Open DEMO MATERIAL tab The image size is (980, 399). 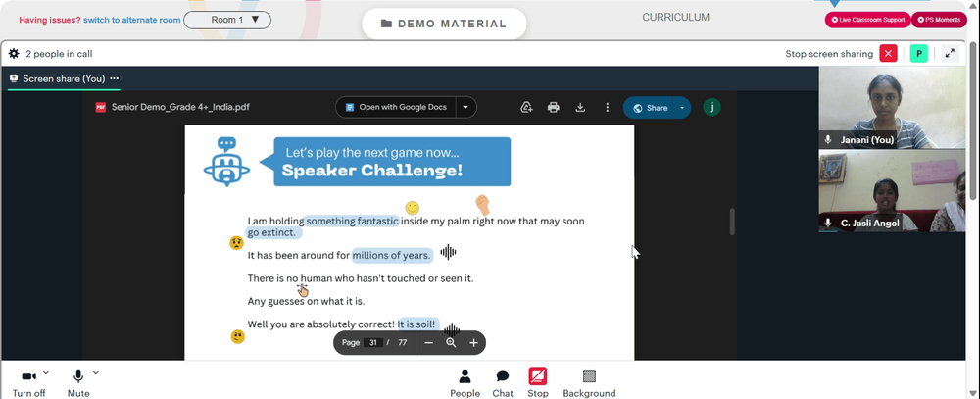pyautogui.click(x=444, y=24)
